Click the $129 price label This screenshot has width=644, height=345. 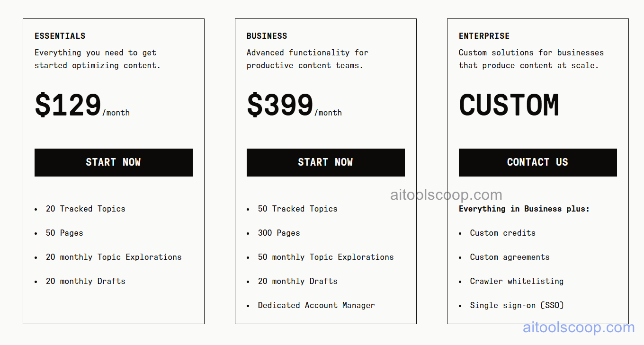coord(68,105)
